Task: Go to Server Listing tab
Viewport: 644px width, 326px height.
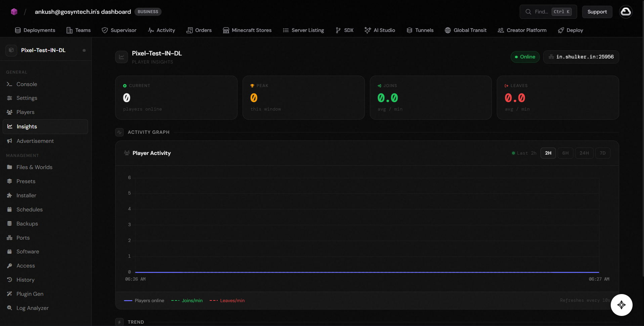Action: [x=303, y=30]
